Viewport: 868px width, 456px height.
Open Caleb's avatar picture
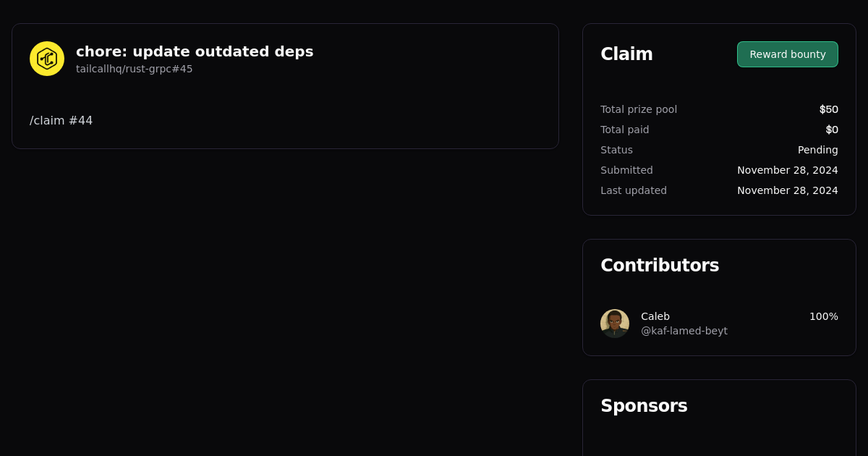click(615, 324)
